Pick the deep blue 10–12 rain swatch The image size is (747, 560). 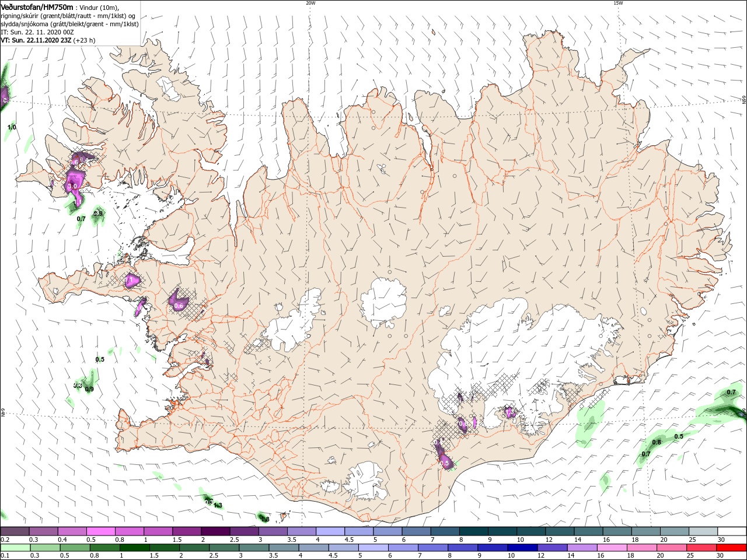[522, 548]
